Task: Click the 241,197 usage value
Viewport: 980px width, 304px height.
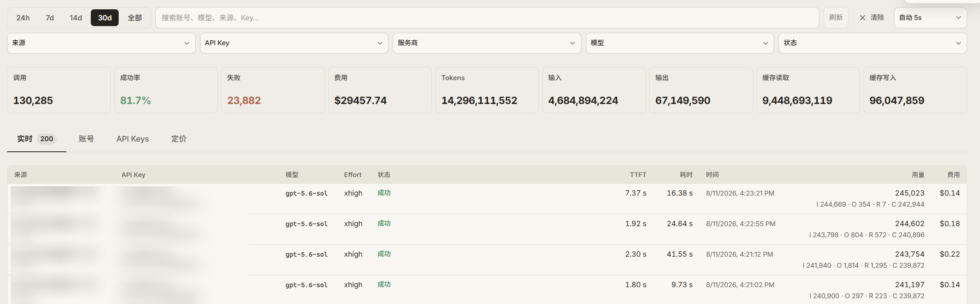Action: 910,285
